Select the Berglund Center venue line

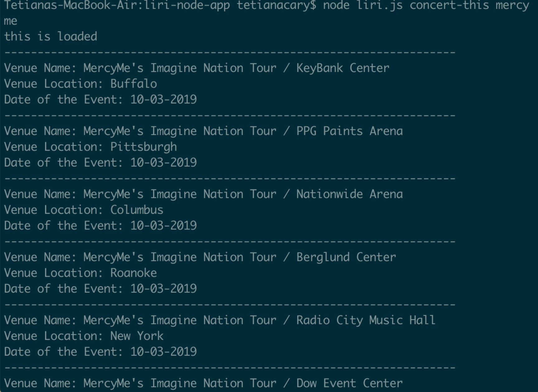tap(200, 257)
